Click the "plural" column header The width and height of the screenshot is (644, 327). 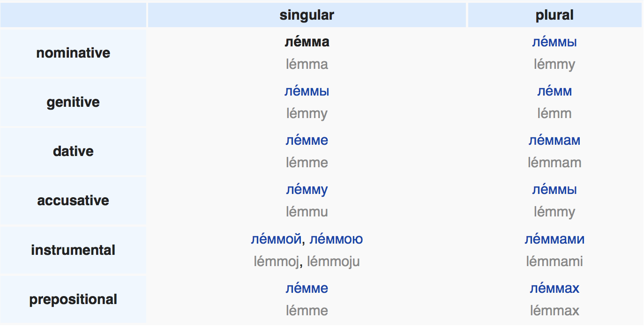coord(554,15)
